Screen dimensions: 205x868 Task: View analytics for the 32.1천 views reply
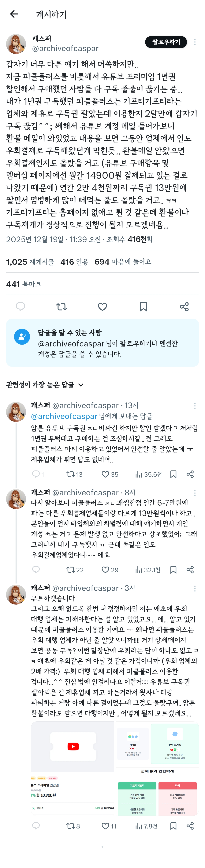tap(147, 570)
